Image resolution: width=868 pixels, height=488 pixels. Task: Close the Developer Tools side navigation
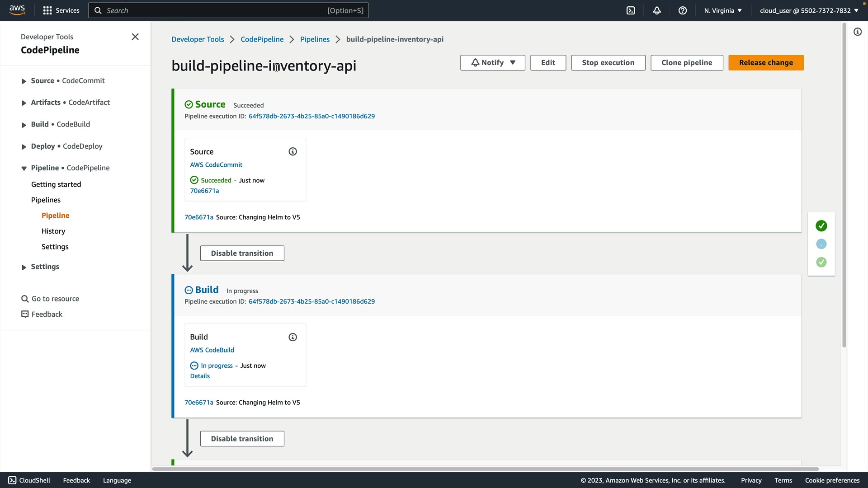[x=135, y=37]
